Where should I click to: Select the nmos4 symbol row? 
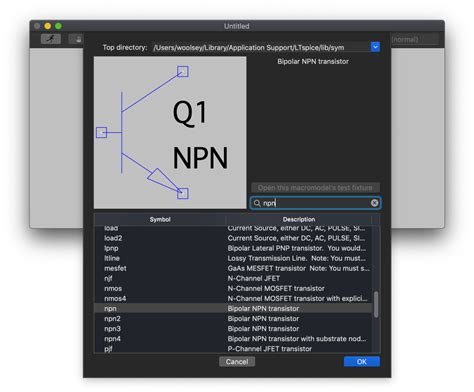click(x=233, y=298)
